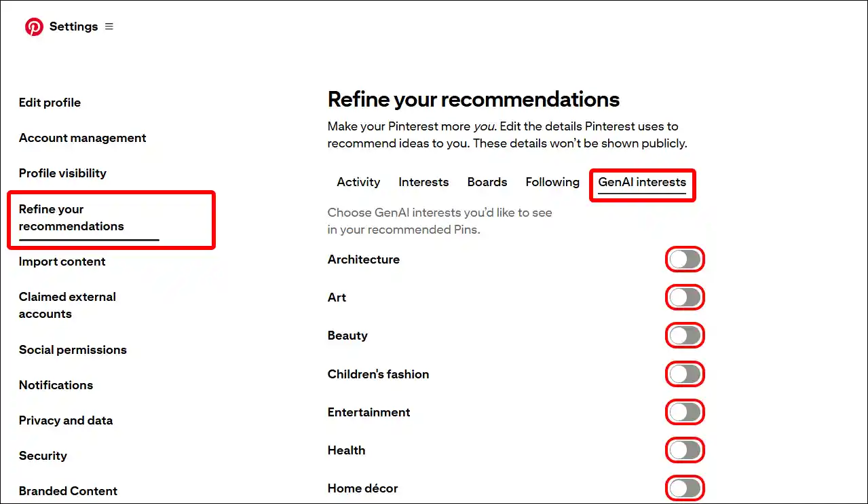Turn on Home décor toggle
This screenshot has height=504, width=868.
click(x=684, y=488)
